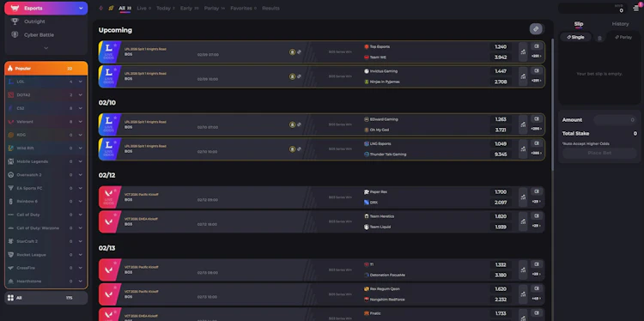Clear bet slip with the trash icon
Image resolution: width=644 pixels, height=321 pixels.
click(x=599, y=38)
